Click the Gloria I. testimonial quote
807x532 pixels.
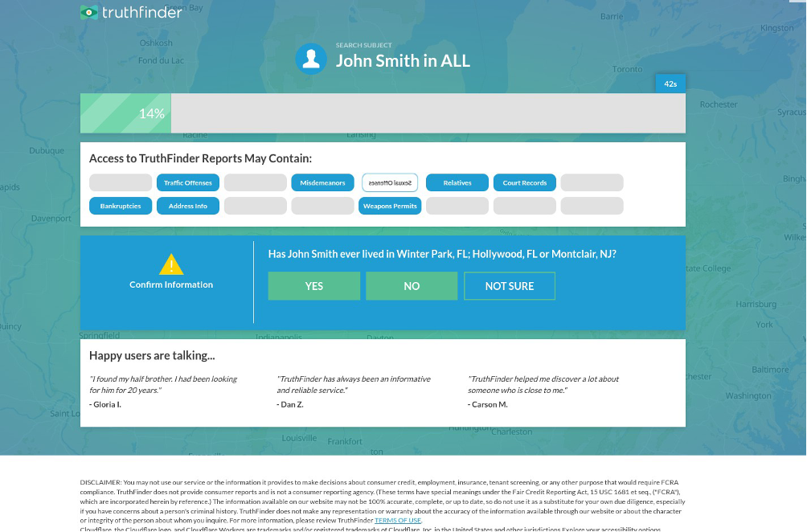[x=163, y=384]
